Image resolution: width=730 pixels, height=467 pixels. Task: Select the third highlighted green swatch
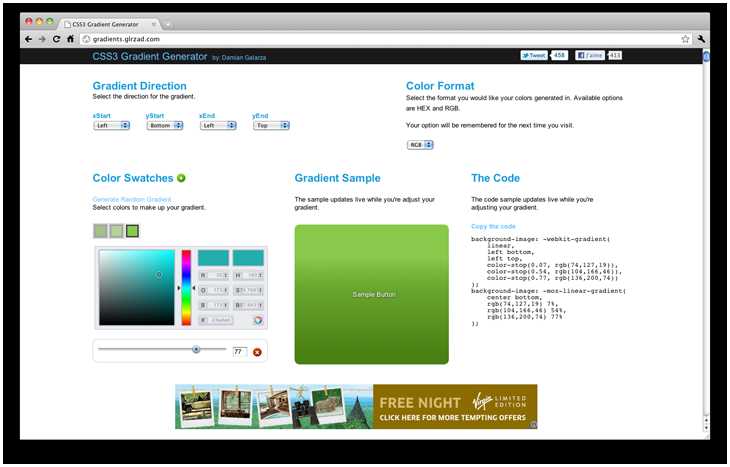click(x=132, y=231)
